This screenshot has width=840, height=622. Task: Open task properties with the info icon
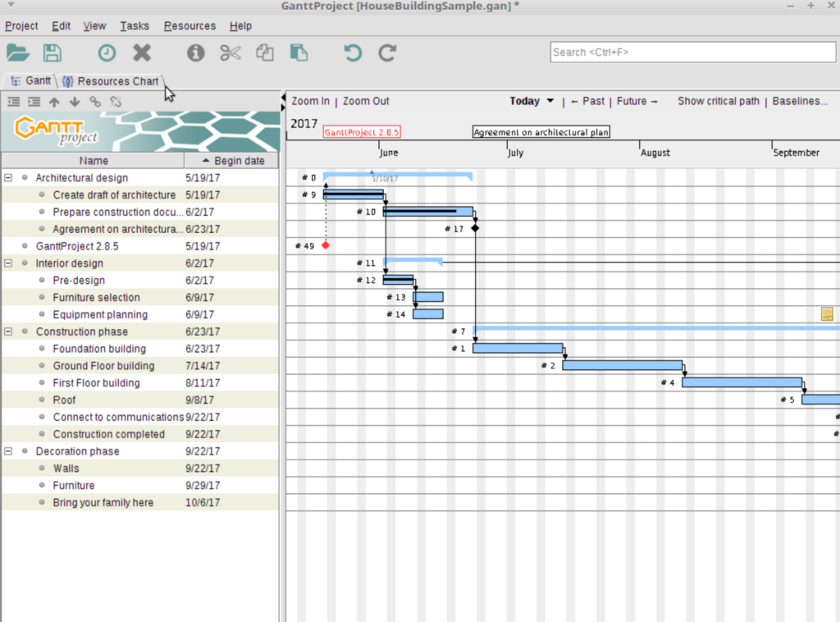[x=195, y=53]
